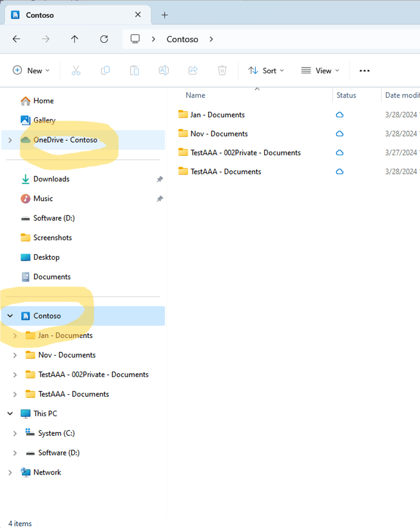
Task: Collapse the Contoso tree node
Action: pos(10,316)
